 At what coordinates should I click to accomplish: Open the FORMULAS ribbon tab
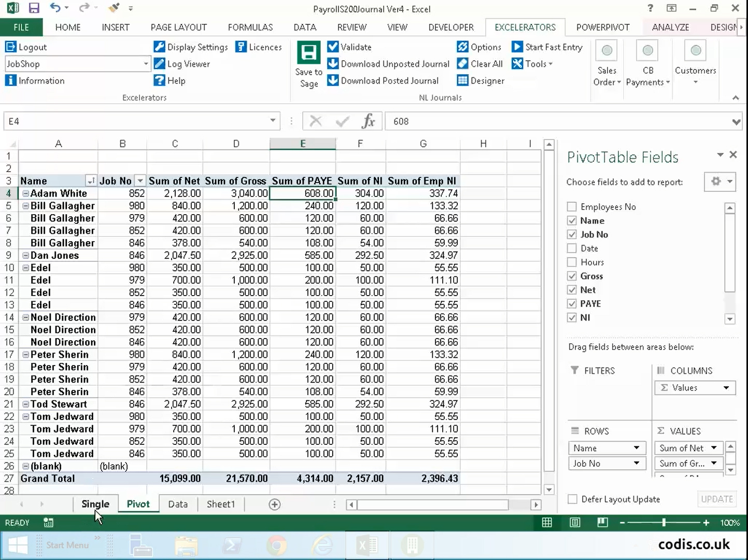pos(250,27)
